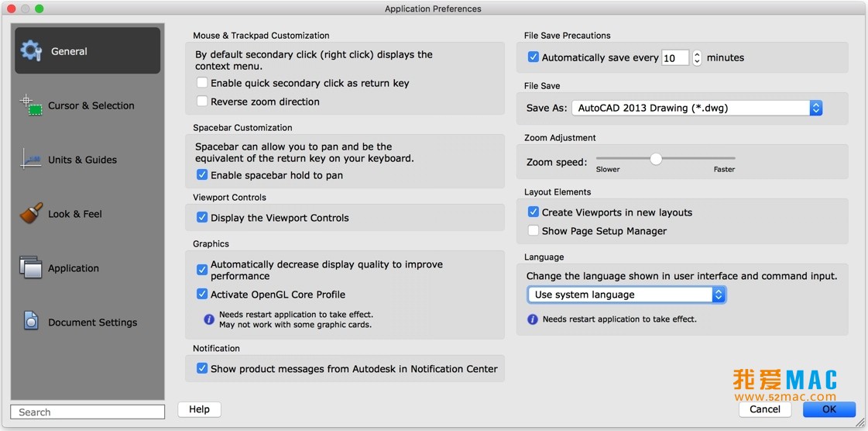Click the info icon under Graphics
The width and height of the screenshot is (868, 431).
(x=209, y=319)
